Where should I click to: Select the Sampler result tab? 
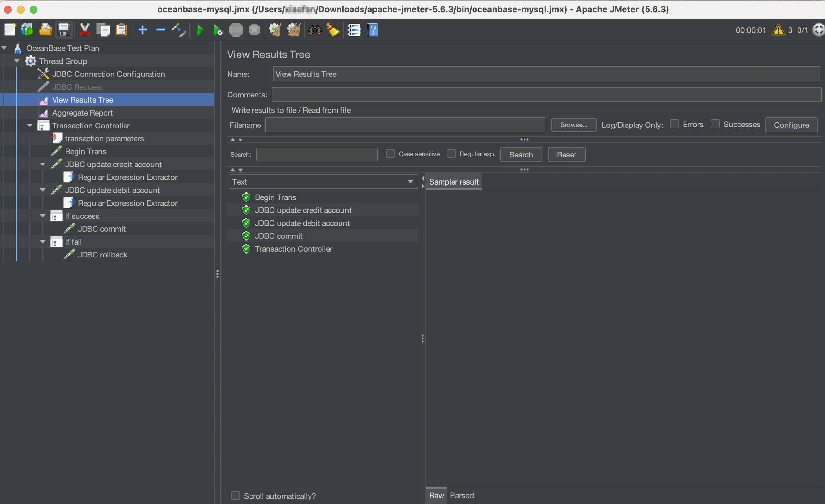click(453, 182)
